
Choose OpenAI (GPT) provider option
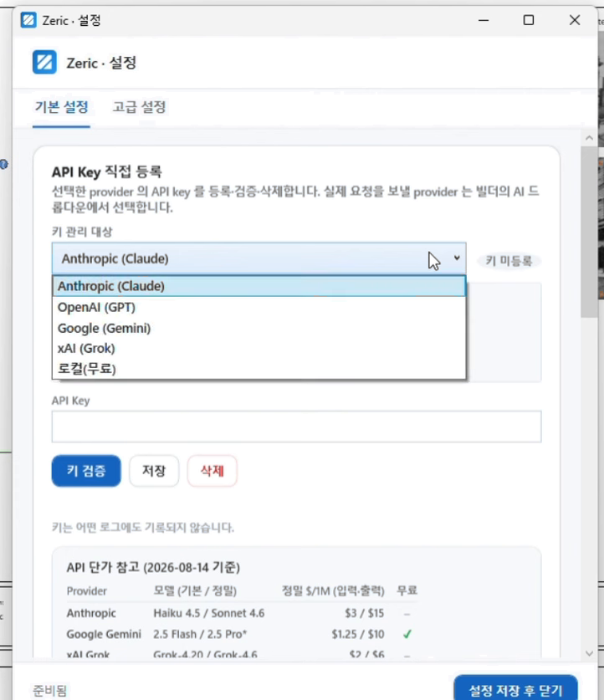259,307
